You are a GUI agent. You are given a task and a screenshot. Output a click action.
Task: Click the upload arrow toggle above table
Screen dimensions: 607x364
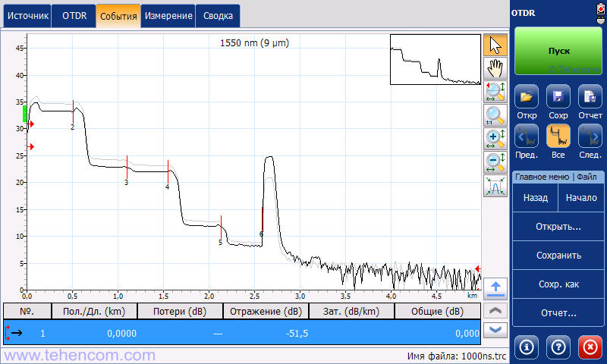pyautogui.click(x=495, y=289)
